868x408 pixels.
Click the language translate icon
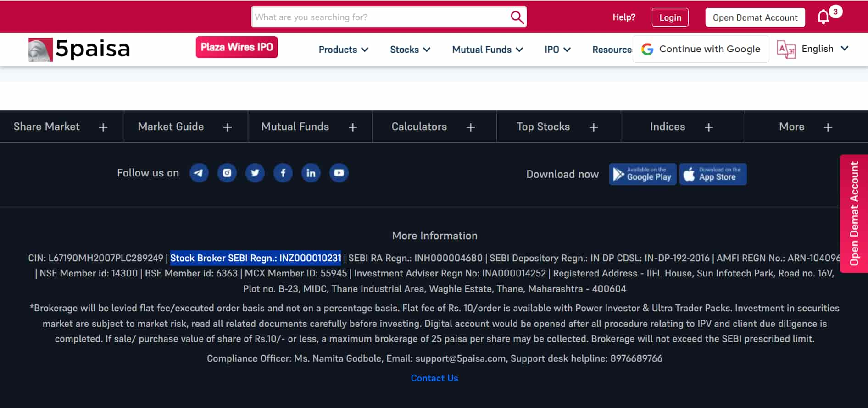(786, 49)
